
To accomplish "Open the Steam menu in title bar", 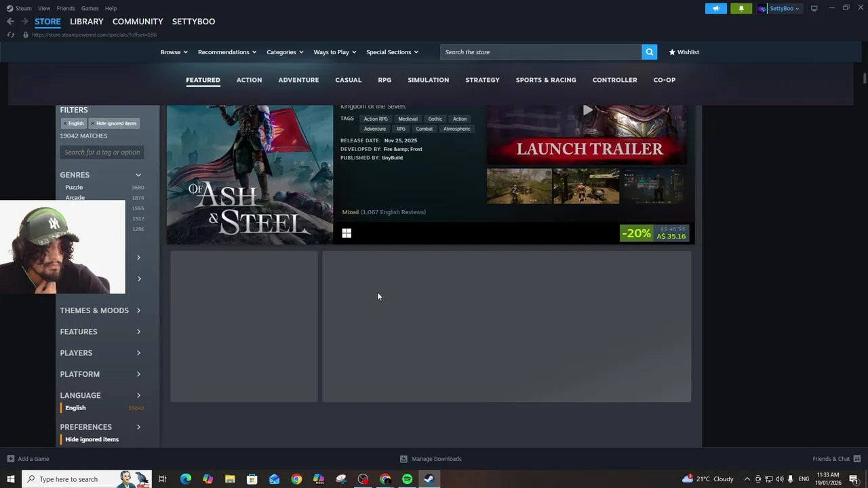I will tap(19, 8).
